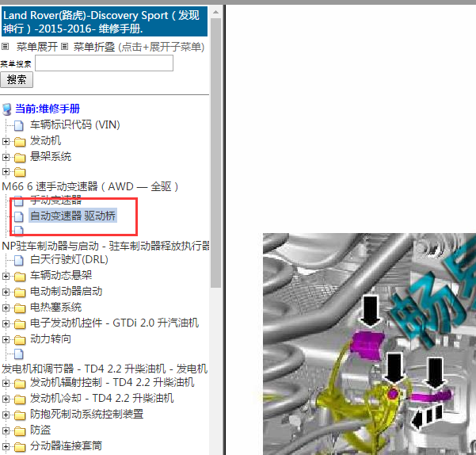Click the 防盗 folder icon
Viewport: 476px width, 455px height.
(20, 430)
